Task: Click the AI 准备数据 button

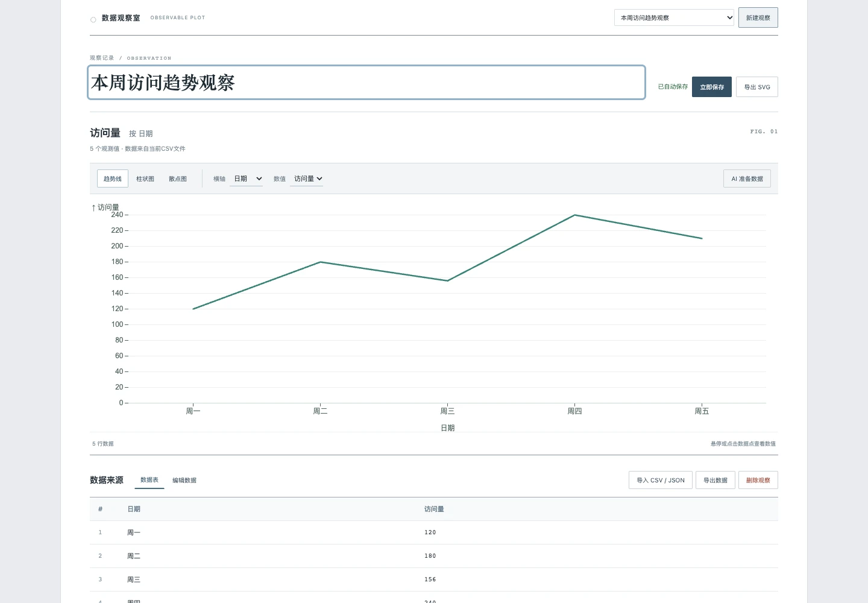Action: click(747, 178)
